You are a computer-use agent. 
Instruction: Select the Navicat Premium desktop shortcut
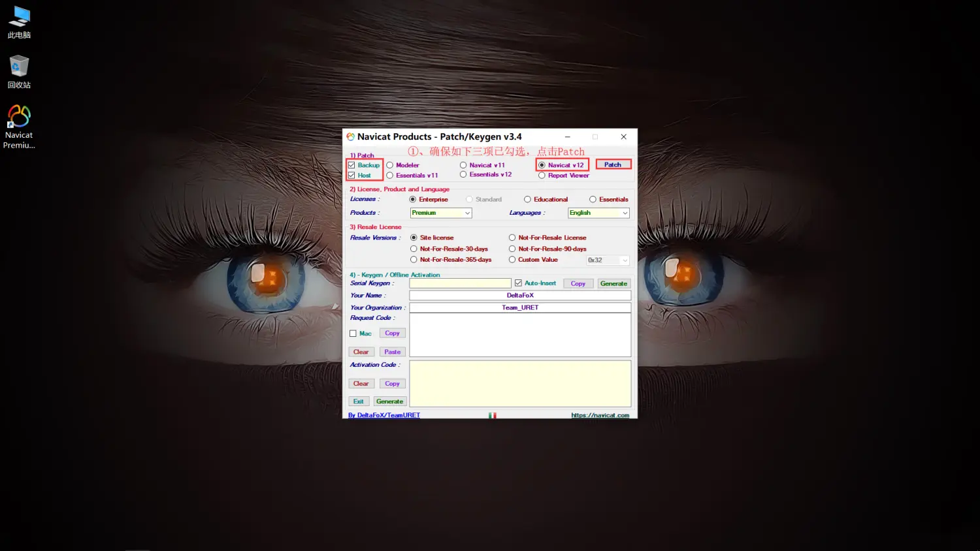coord(19,127)
